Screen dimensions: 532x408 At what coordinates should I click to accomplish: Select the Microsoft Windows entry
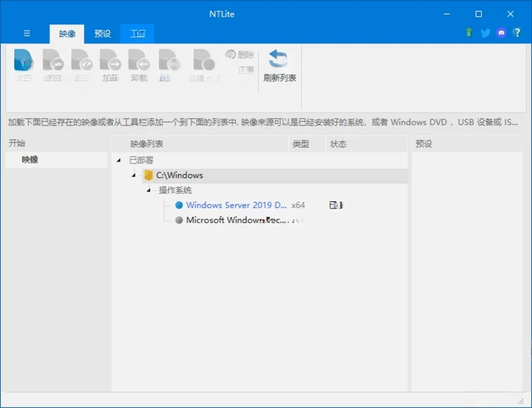236,220
